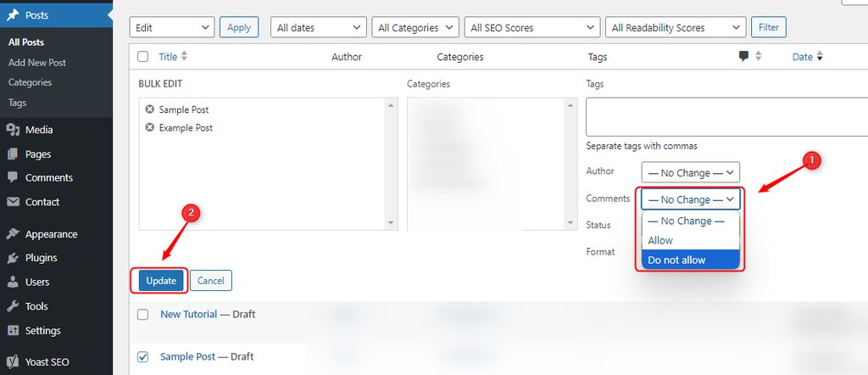Screen dimensions: 868x375
Task: Click the Author column header text
Action: 347,57
